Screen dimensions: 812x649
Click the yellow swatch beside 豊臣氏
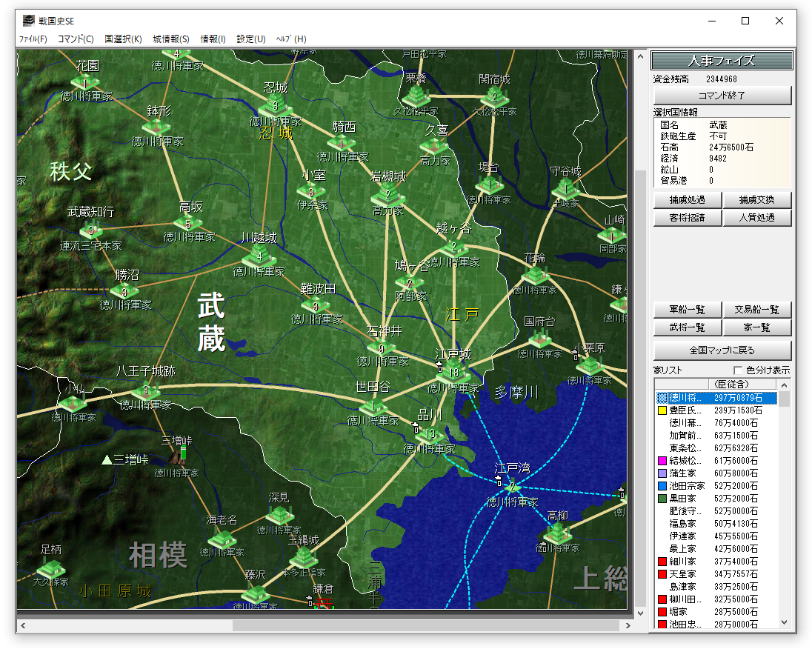(662, 410)
